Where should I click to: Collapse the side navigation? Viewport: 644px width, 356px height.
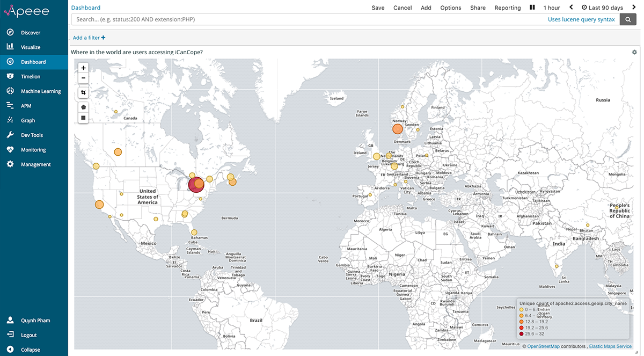point(30,350)
